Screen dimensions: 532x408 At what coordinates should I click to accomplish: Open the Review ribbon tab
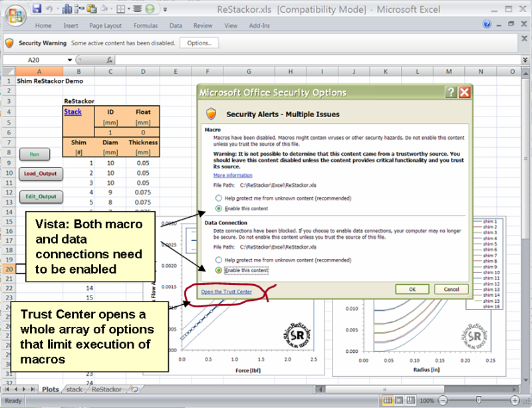point(203,25)
